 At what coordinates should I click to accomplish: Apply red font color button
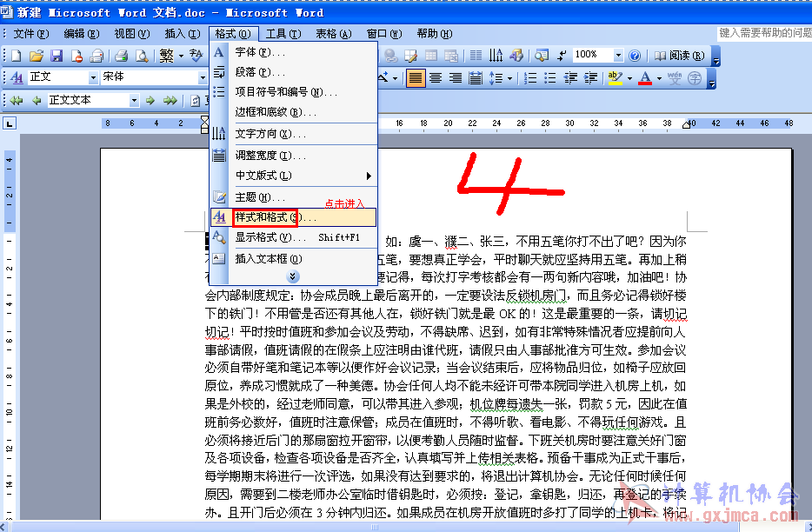[645, 79]
